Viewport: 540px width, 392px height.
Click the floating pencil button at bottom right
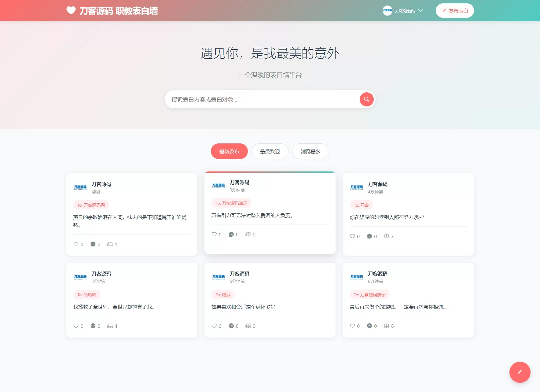pos(520,372)
